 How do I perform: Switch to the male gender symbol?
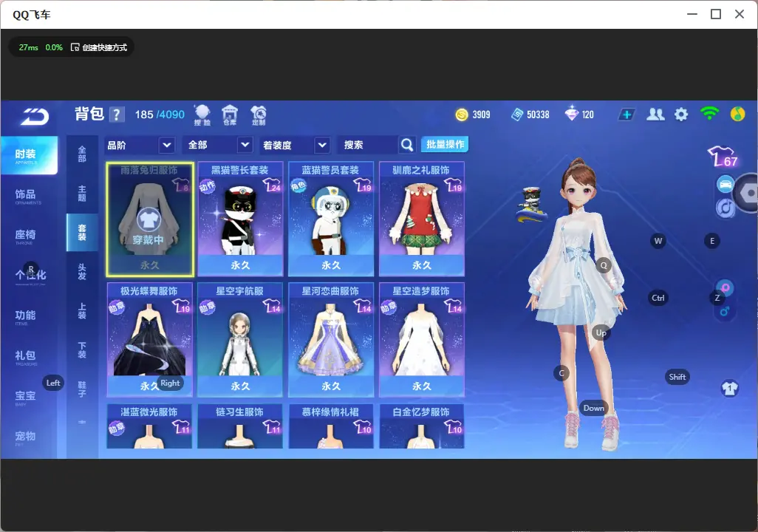click(724, 312)
